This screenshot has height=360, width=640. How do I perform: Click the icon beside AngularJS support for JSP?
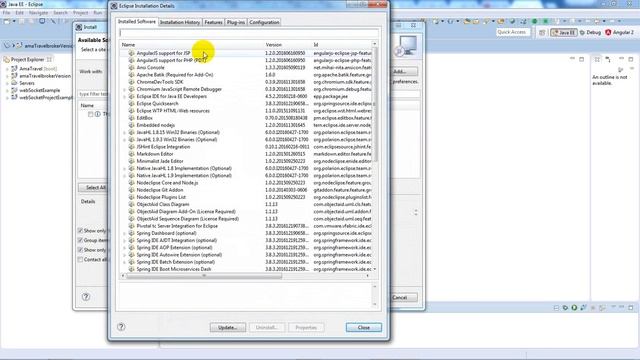coord(131,53)
